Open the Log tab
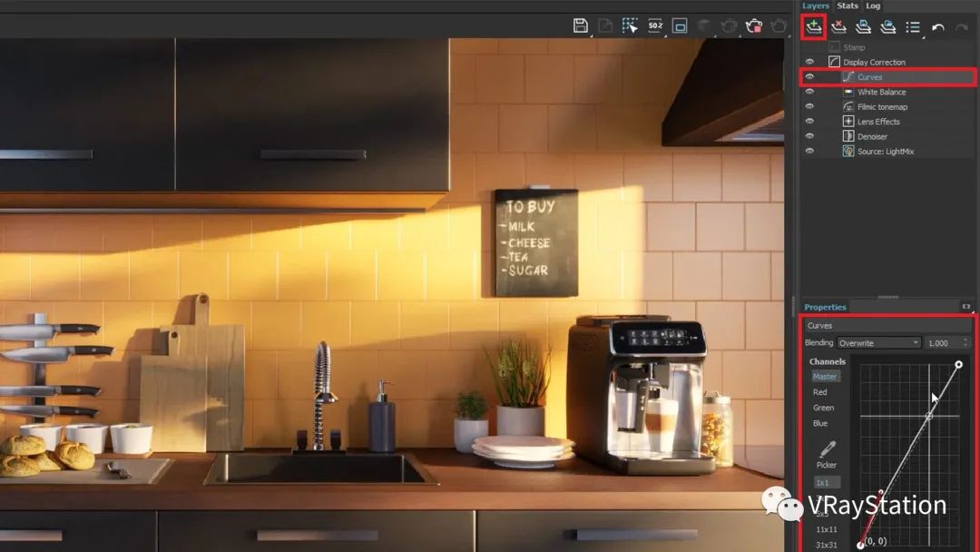The width and height of the screenshot is (980, 552). tap(872, 5)
